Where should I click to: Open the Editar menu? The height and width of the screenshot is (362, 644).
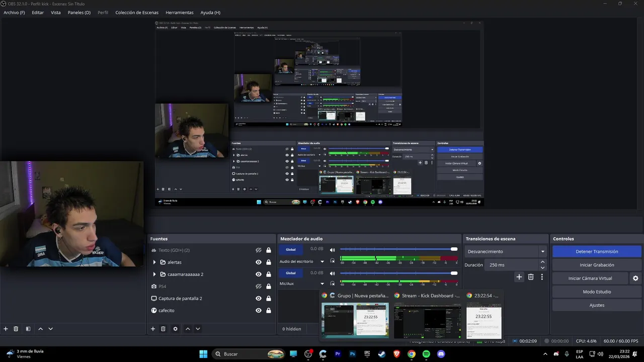[38, 13]
